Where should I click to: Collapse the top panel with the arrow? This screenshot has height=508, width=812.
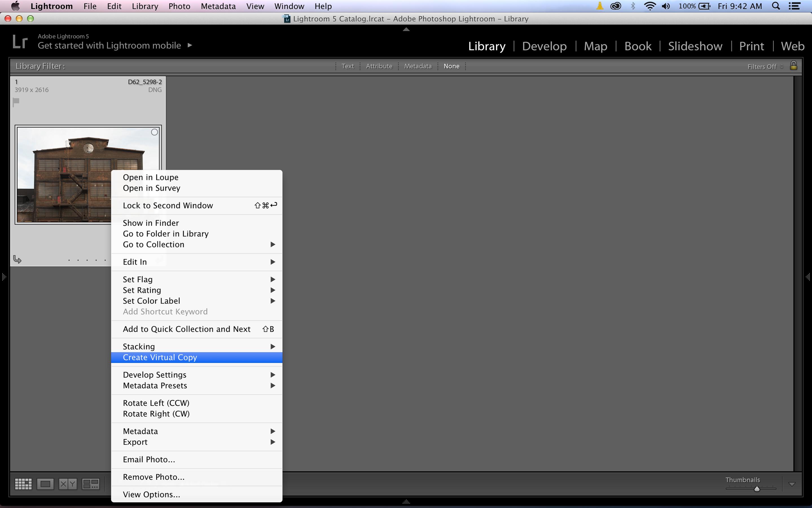click(406, 29)
